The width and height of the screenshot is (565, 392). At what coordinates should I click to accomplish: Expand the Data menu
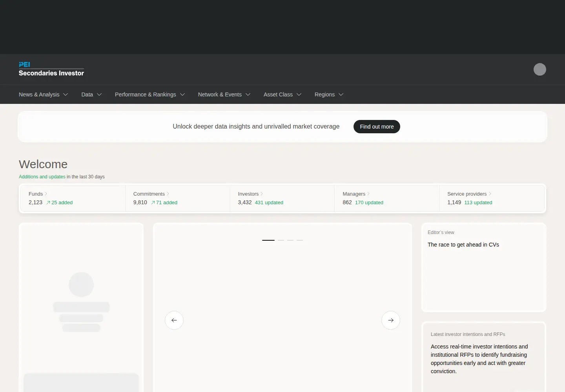point(91,94)
